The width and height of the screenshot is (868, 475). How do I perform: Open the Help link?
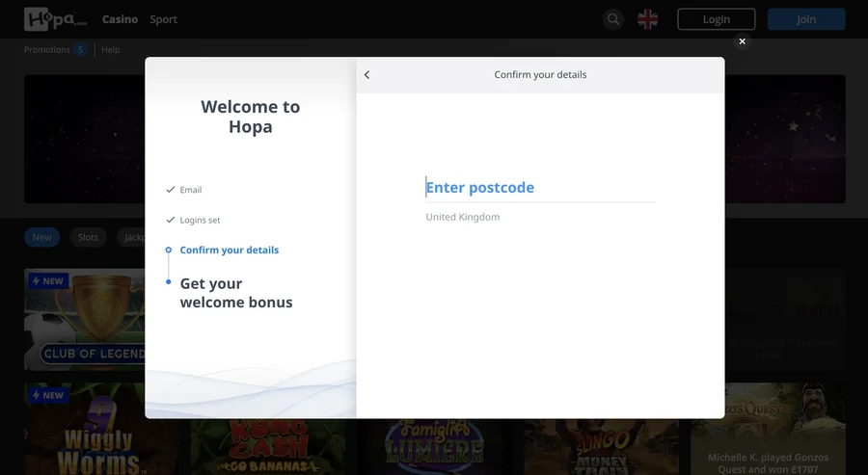click(x=110, y=50)
